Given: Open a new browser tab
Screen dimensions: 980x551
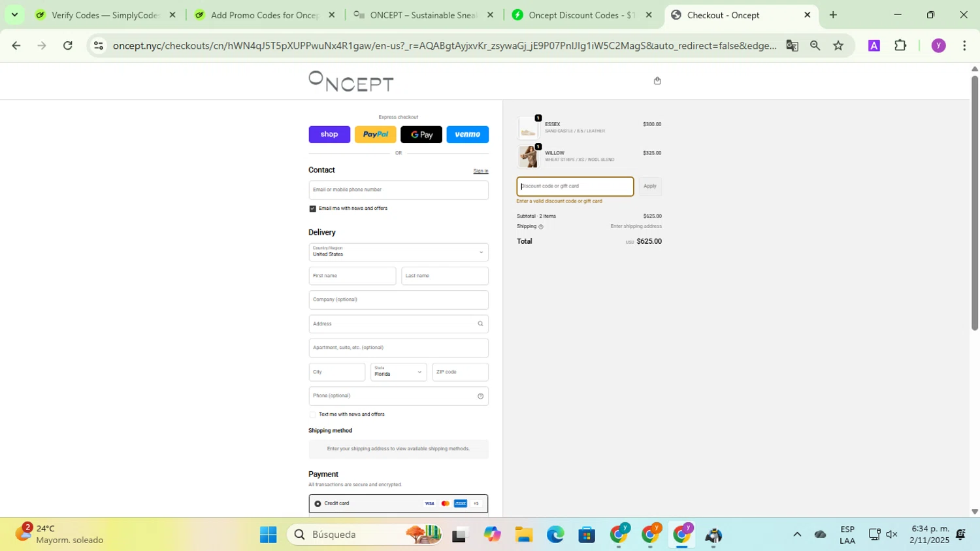Looking at the screenshot, I should tap(833, 15).
